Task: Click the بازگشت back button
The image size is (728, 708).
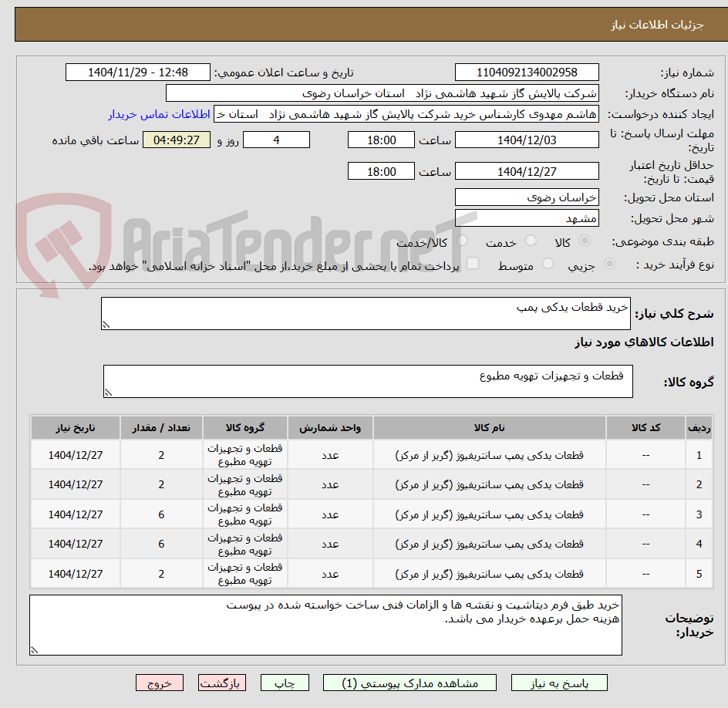Action: point(222,683)
